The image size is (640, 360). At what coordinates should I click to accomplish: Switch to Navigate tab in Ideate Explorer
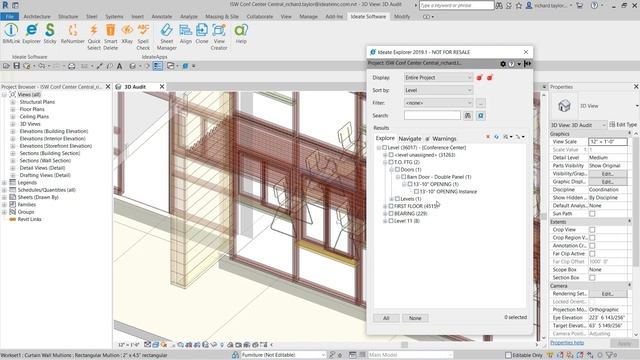pyautogui.click(x=410, y=139)
